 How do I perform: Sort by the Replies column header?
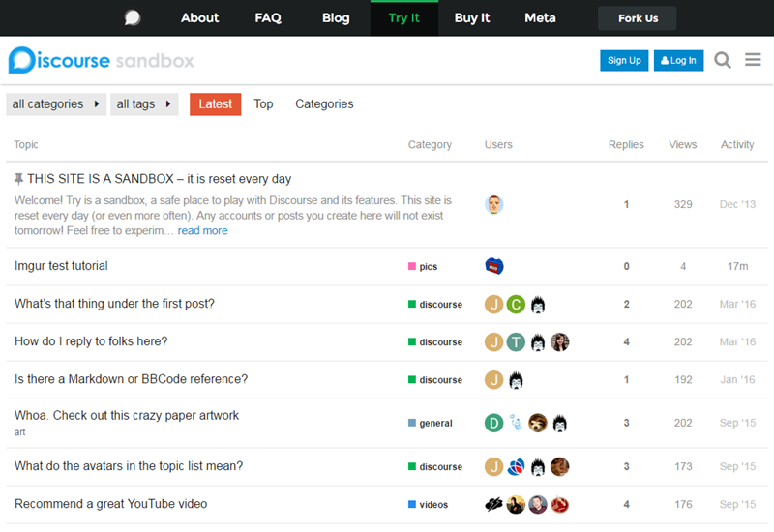[x=626, y=144]
